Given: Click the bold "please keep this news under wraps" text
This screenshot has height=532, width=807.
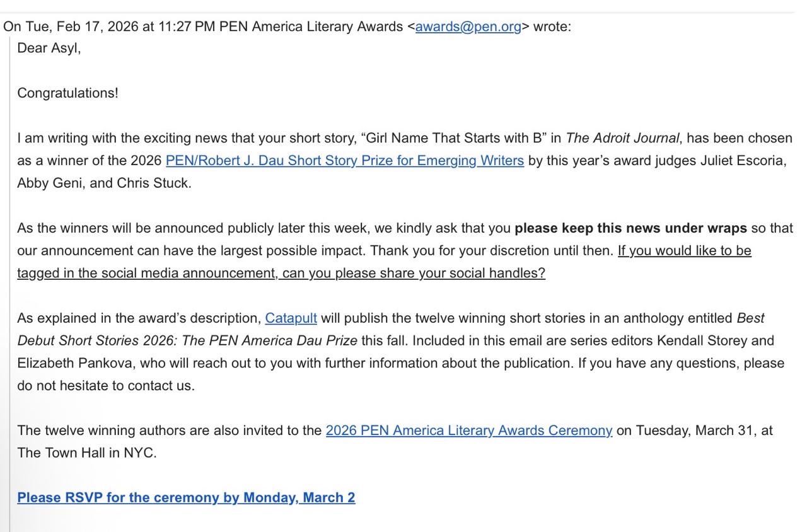Looking at the screenshot, I should 630,228.
